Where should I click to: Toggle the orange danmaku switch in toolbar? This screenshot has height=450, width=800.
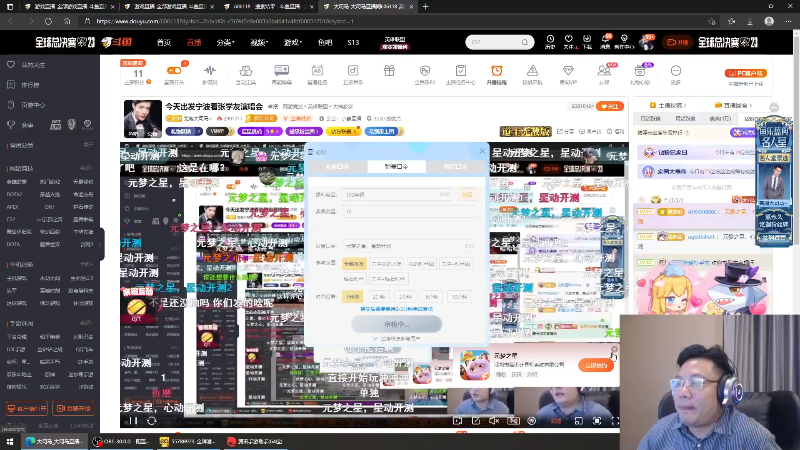point(174,70)
